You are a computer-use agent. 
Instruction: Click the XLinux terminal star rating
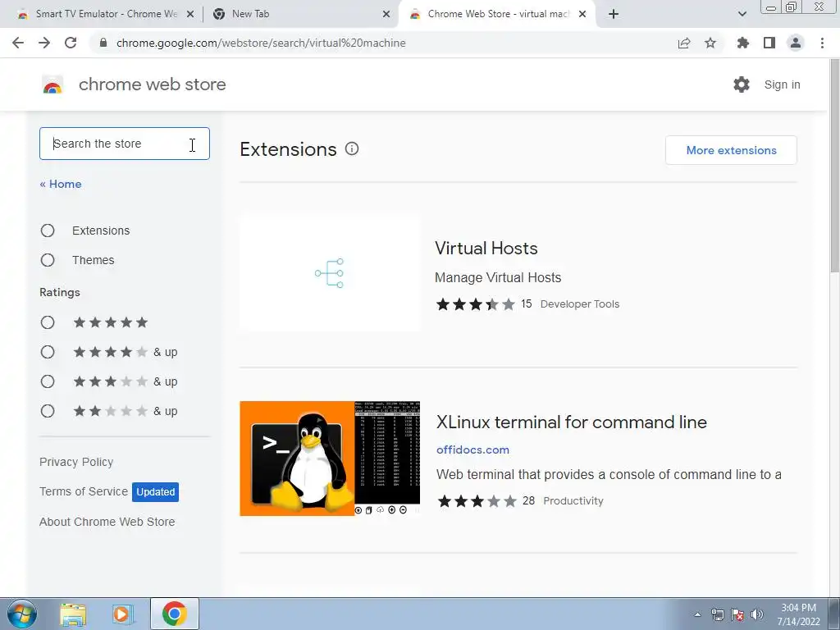click(477, 501)
